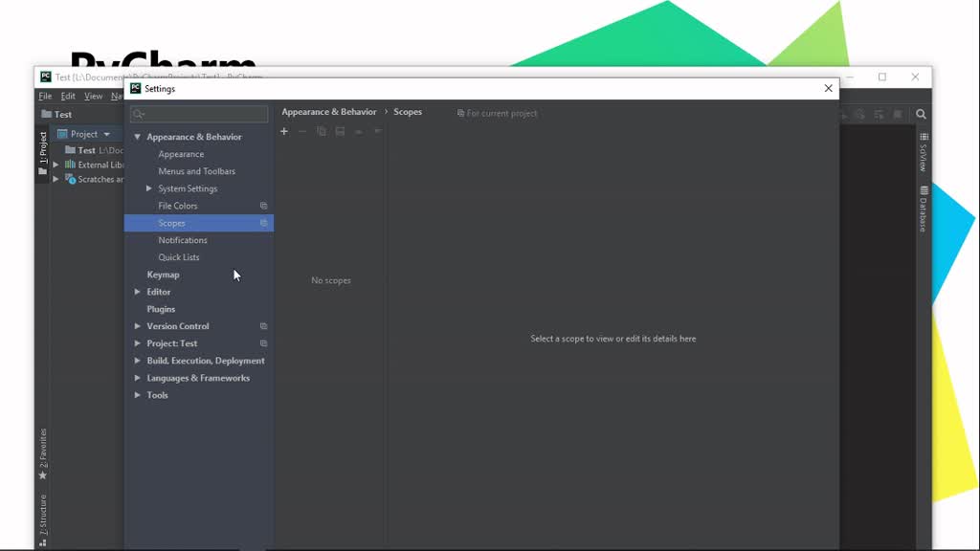Click the 'For current project' label
Screen dimensions: 980x551
(497, 114)
